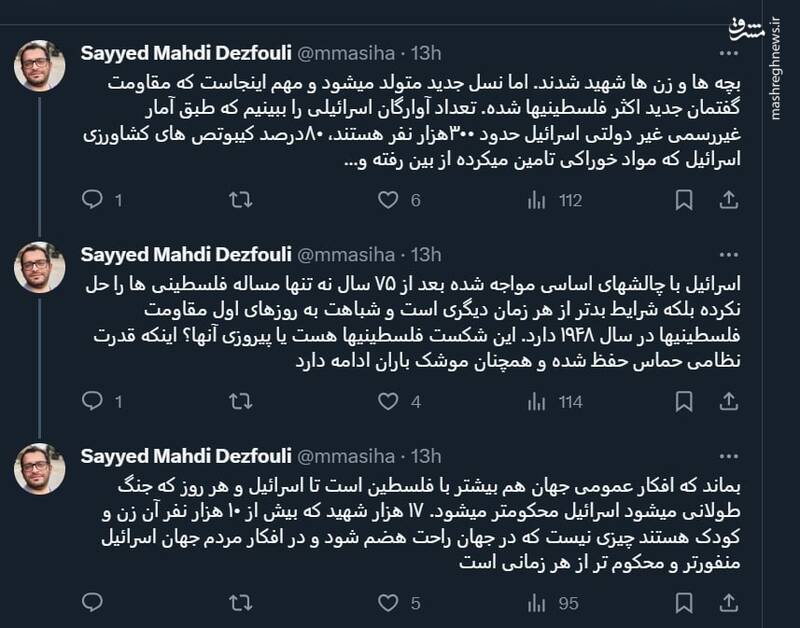Reply to the second tweet
The height and width of the screenshot is (628, 800).
tap(92, 399)
